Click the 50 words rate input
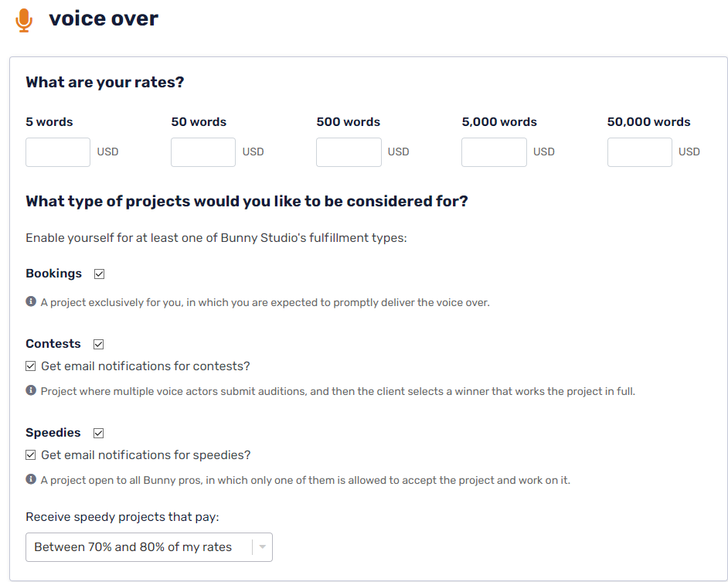Image resolution: width=728 pixels, height=582 pixels. point(203,152)
